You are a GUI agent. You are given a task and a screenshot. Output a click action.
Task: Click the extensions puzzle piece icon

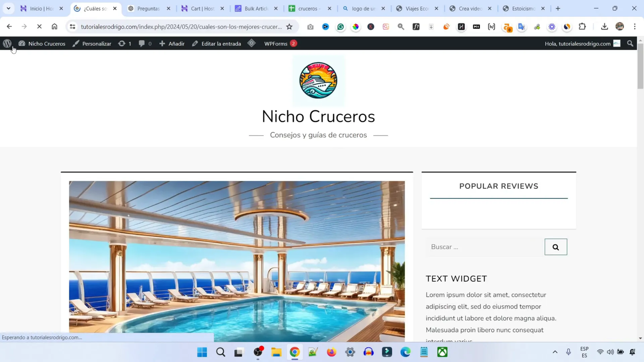(582, 27)
